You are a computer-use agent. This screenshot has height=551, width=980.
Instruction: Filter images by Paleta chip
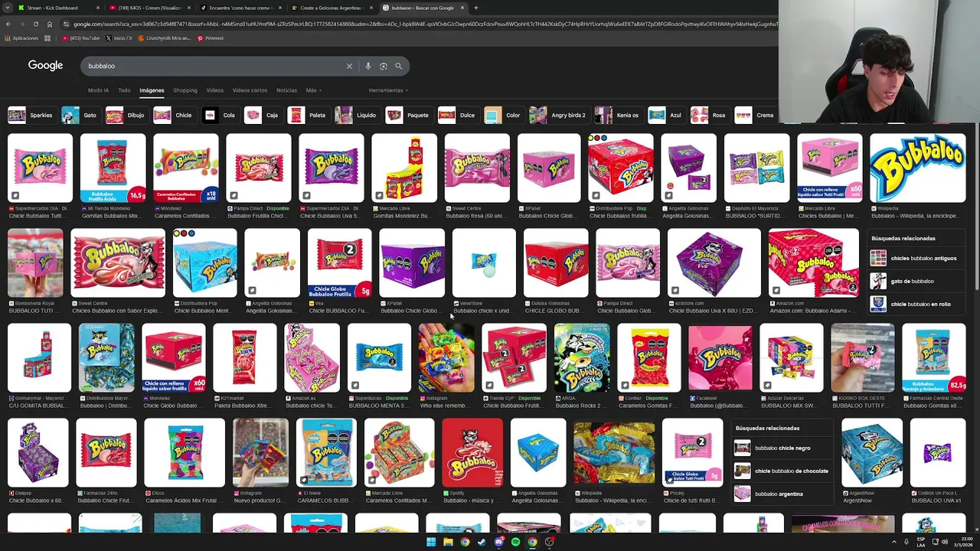tap(308, 116)
